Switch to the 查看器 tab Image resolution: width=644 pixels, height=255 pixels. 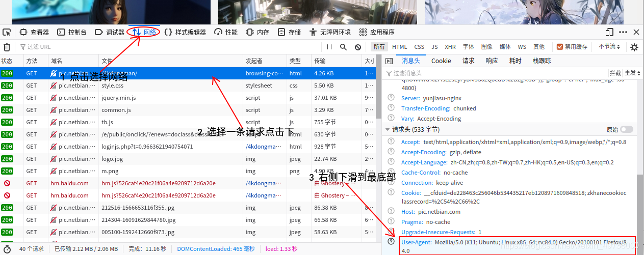pos(34,32)
